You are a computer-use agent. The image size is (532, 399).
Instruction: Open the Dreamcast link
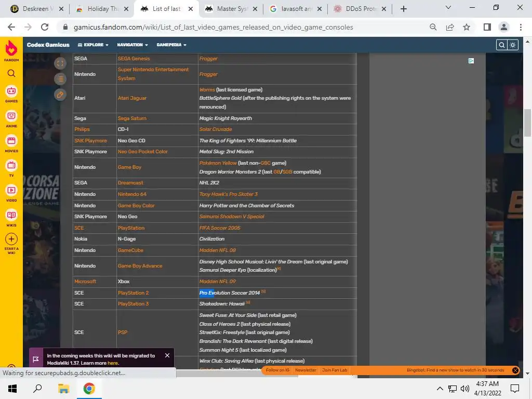click(x=130, y=182)
